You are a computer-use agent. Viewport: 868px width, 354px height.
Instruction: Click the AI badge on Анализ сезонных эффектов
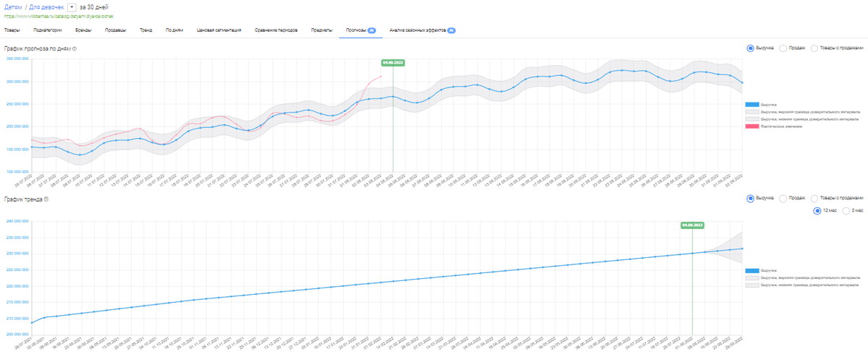coord(451,30)
